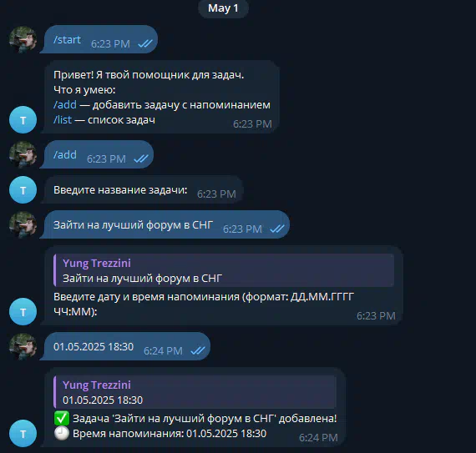Click user avatar beside 'Зайти на лучший форум' message
The image size is (476, 453).
[23, 225]
